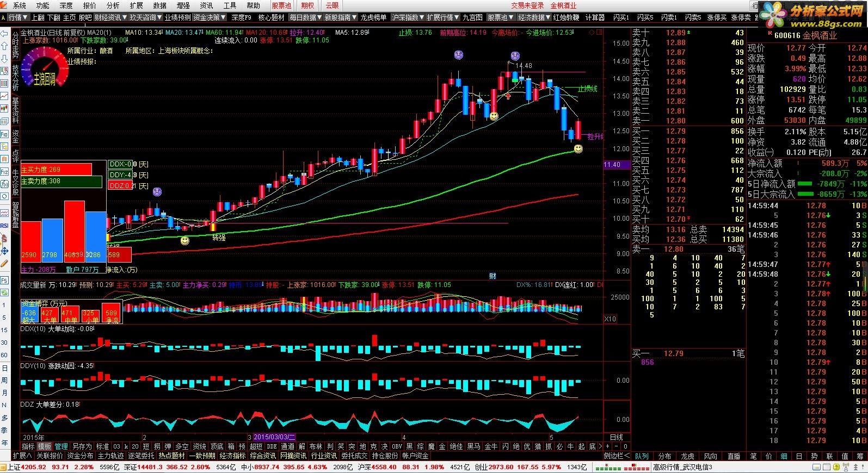868x473 pixels.
Task: Expand the 行情 dropdown in toolbar
Action: 18,17
